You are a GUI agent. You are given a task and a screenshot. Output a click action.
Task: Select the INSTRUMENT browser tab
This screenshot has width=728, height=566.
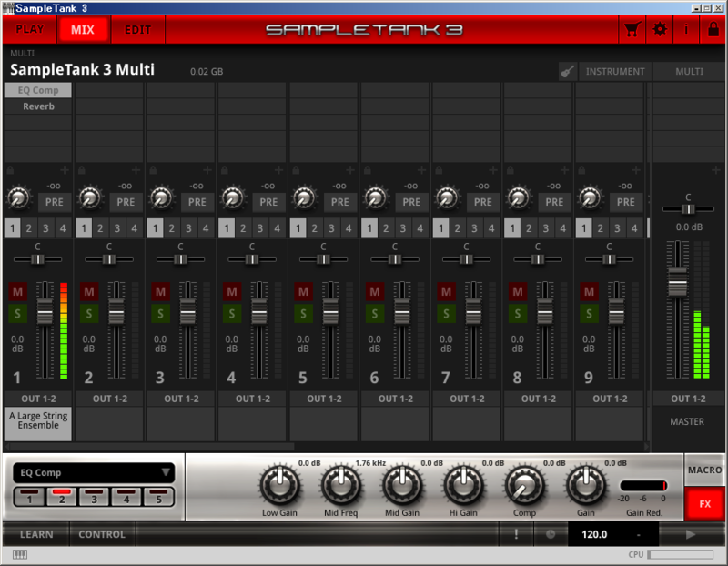(x=615, y=72)
